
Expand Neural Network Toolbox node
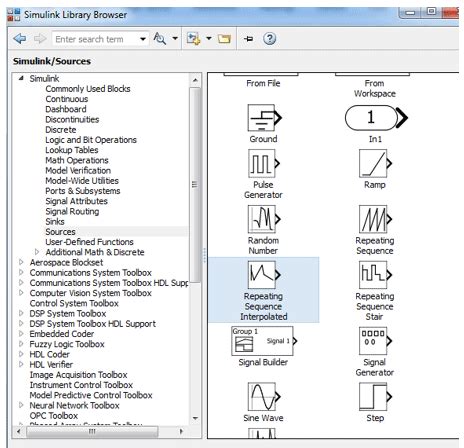pyautogui.click(x=21, y=405)
